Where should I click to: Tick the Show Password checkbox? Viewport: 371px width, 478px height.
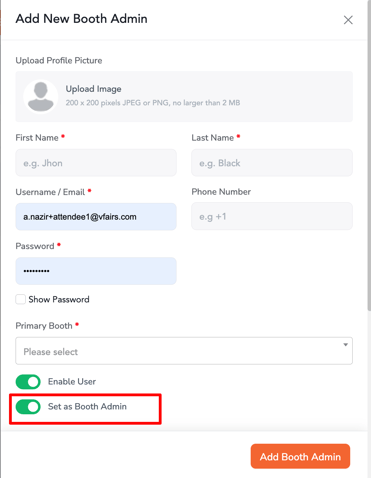click(20, 299)
